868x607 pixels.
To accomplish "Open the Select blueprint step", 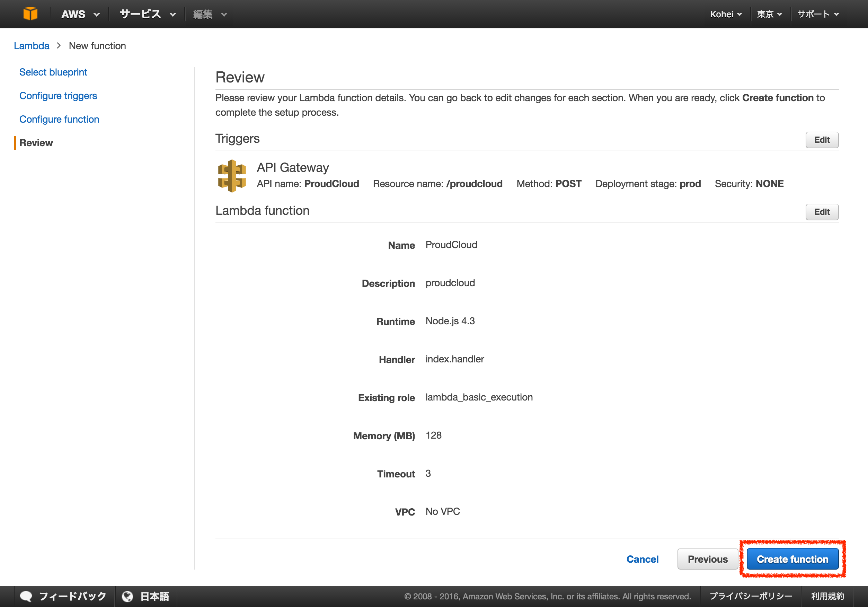I will pos(53,72).
